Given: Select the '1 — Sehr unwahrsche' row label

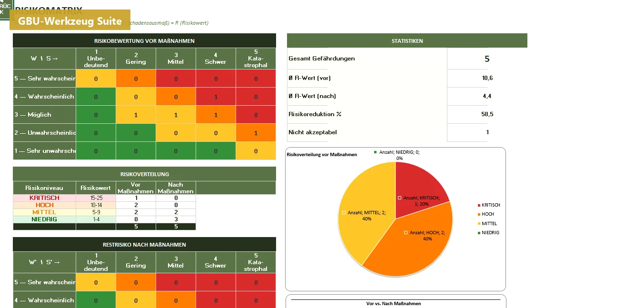Looking at the screenshot, I should (x=44, y=151).
